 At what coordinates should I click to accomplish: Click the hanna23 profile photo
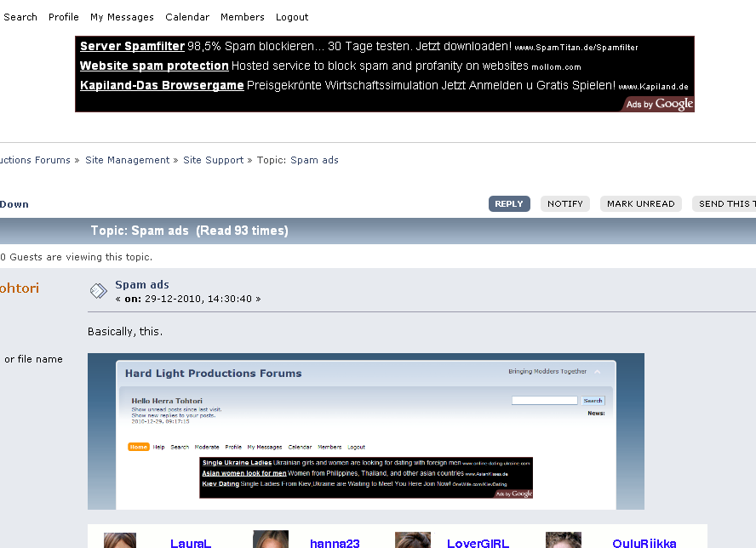(x=271, y=539)
